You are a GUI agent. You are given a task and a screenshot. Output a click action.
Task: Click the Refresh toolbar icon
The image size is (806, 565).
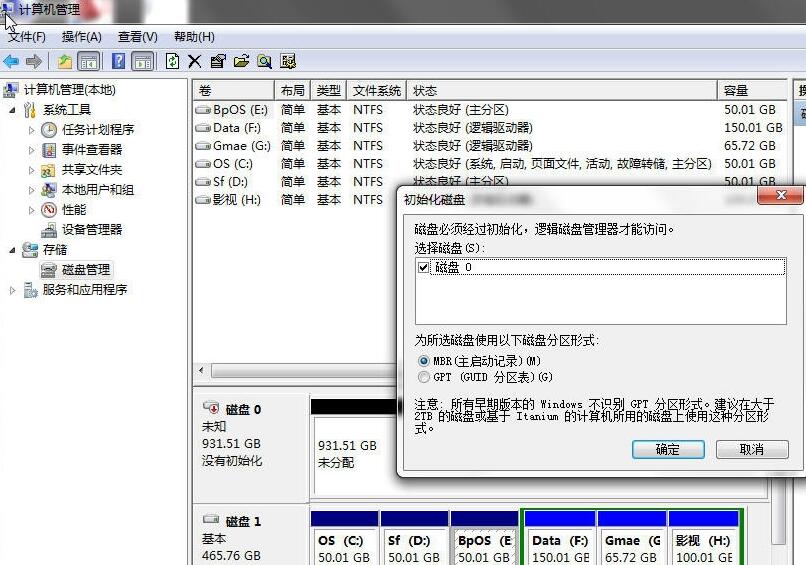tap(172, 62)
